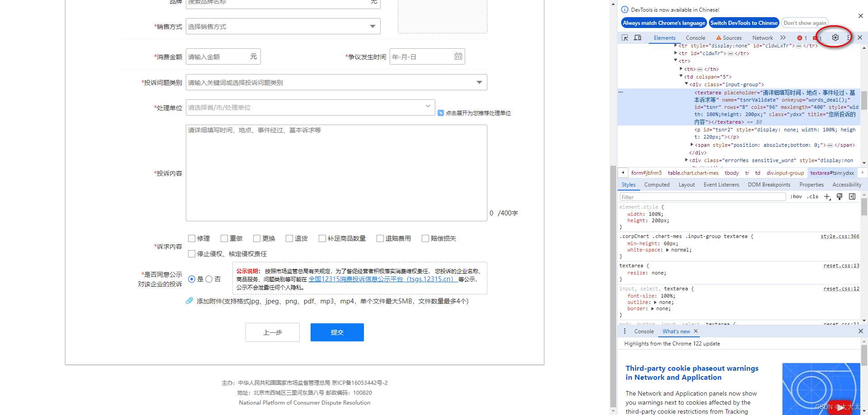This screenshot has width=868, height=415.
Task: Toggle rendering emulations paintbrush icon
Action: pyautogui.click(x=840, y=196)
